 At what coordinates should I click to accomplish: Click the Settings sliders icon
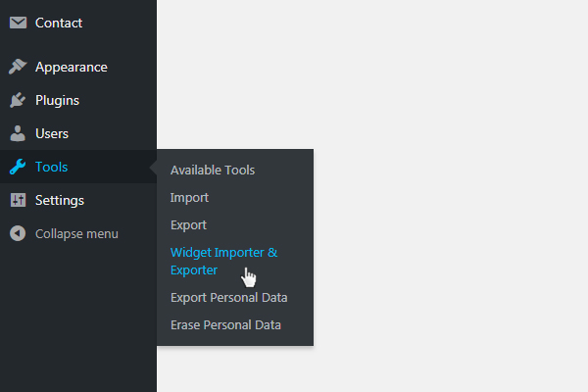click(x=18, y=200)
